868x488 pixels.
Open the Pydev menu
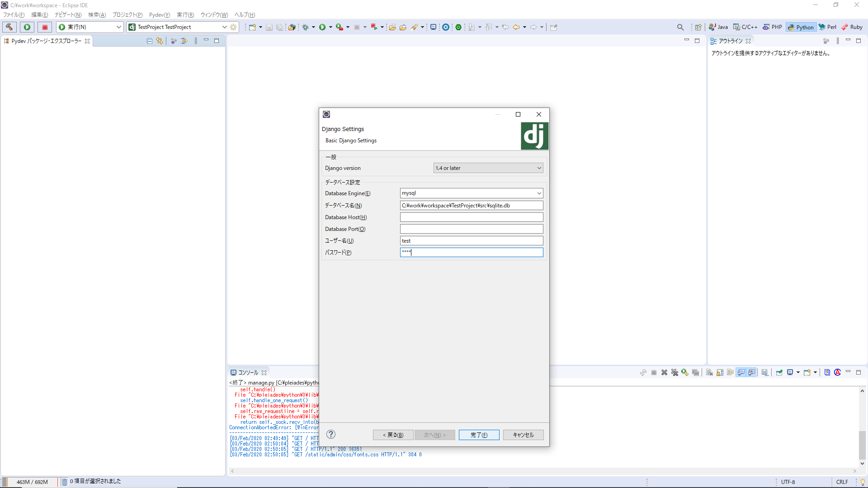pos(159,14)
